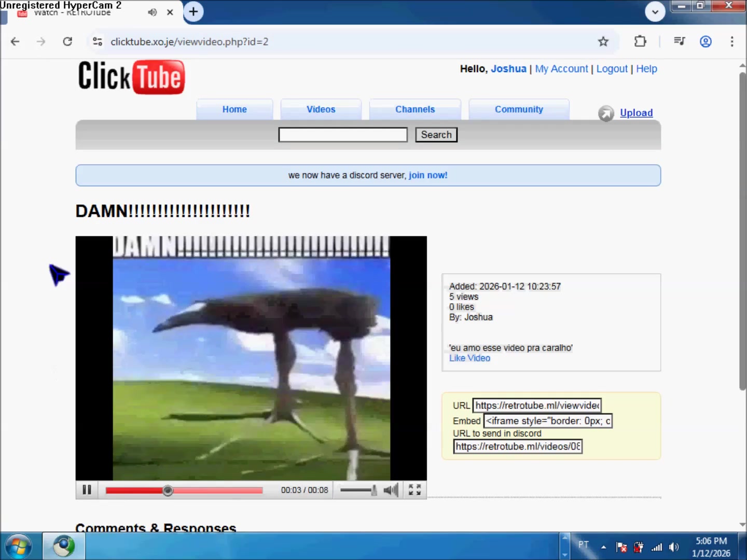747x560 pixels.
Task: Open the Windows Start menu
Action: (19, 547)
